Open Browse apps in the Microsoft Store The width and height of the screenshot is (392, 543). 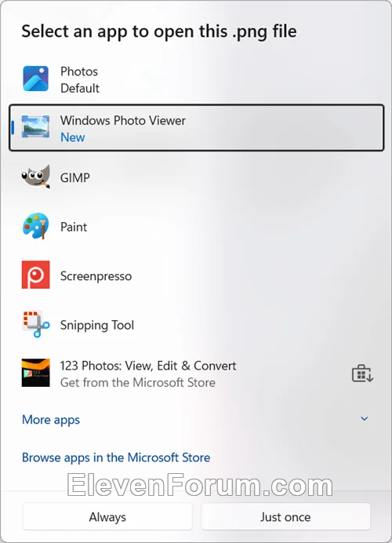(116, 457)
